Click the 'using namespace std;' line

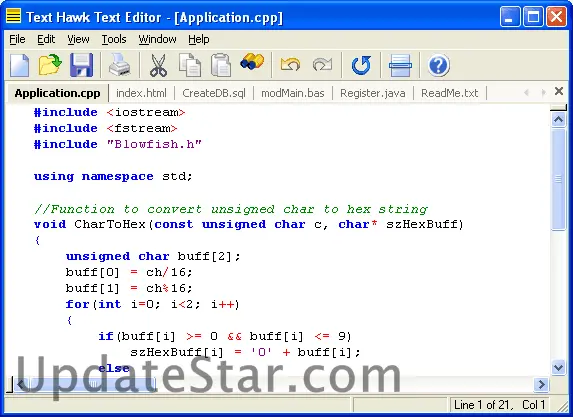point(113,177)
